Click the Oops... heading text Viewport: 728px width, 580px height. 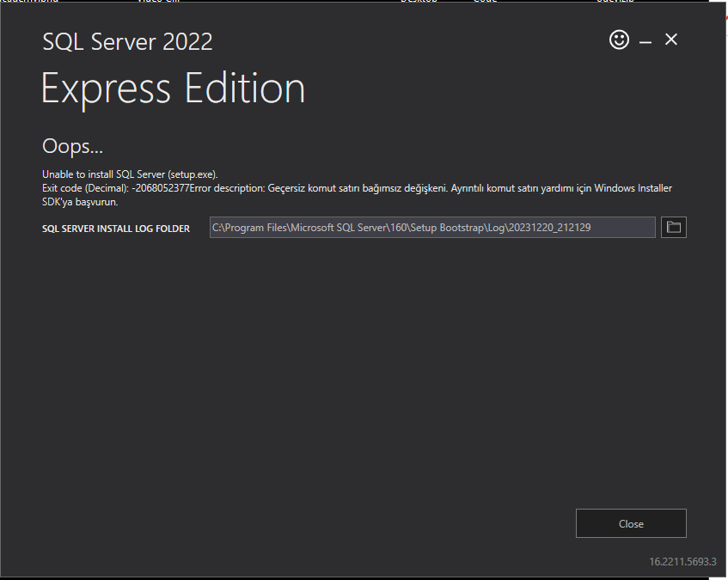tap(72, 146)
